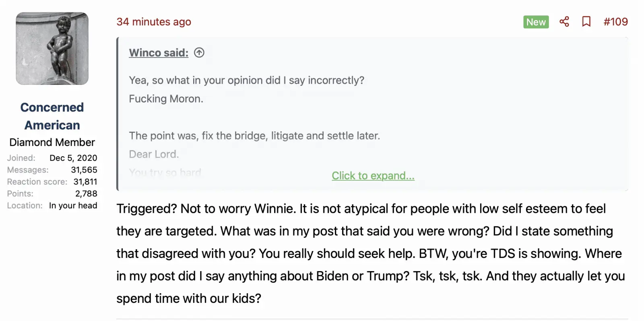Click the "Winco said:" quote header
Image resolution: width=644 pixels, height=321 pixels.
pos(159,53)
